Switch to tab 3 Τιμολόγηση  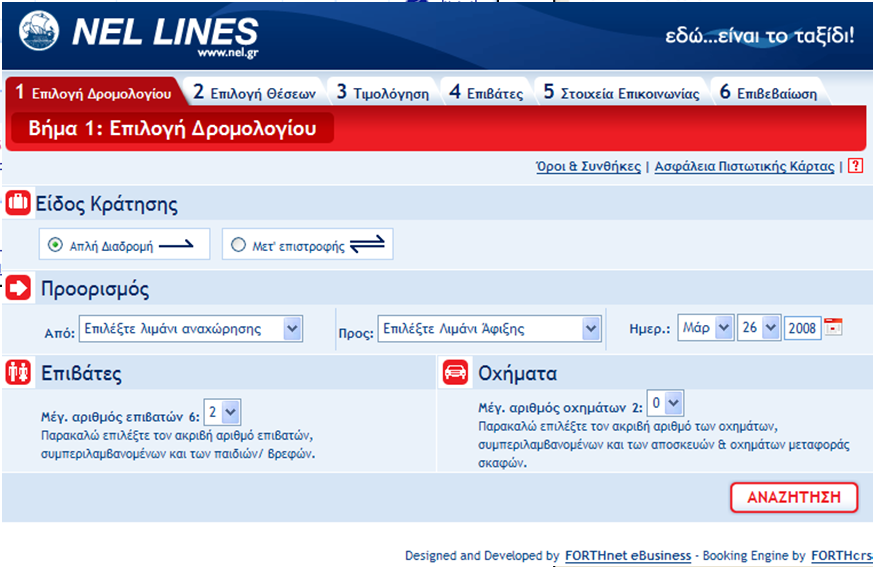click(383, 92)
